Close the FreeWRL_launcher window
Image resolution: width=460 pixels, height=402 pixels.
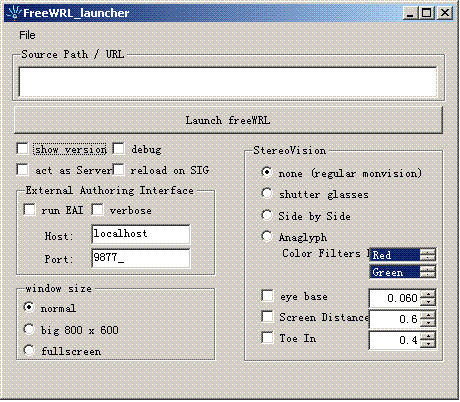pos(445,13)
